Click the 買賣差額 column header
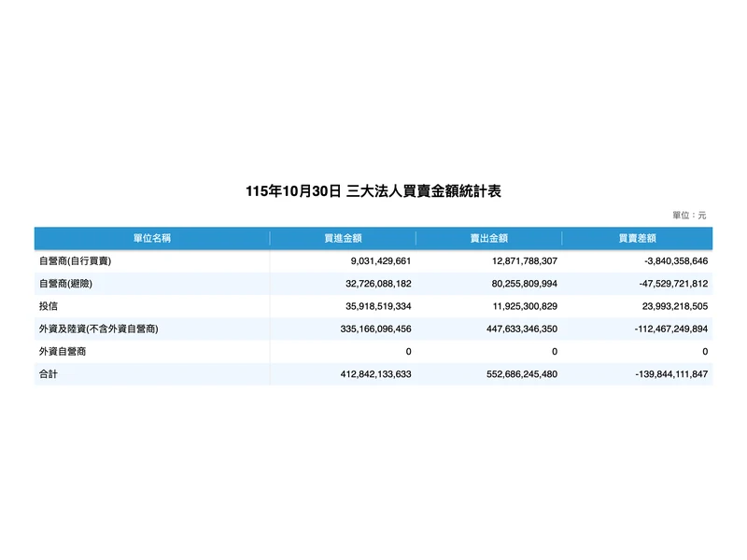This screenshot has width=747, height=560. point(637,238)
